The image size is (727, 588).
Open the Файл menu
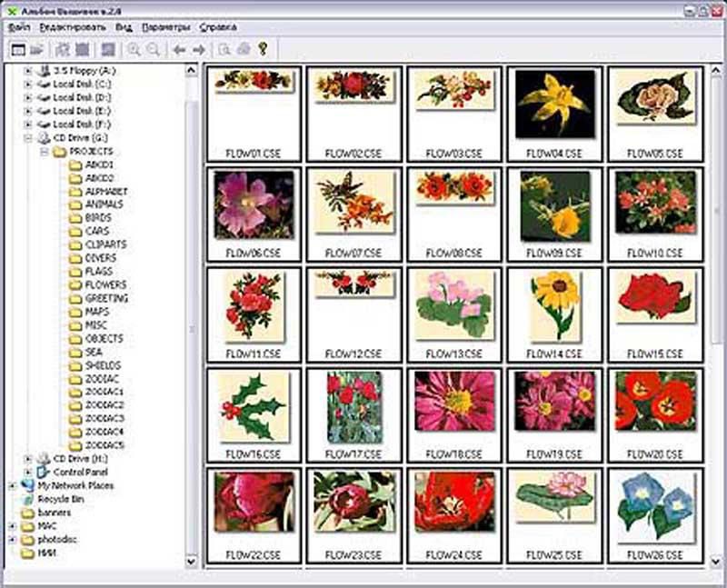pyautogui.click(x=18, y=27)
